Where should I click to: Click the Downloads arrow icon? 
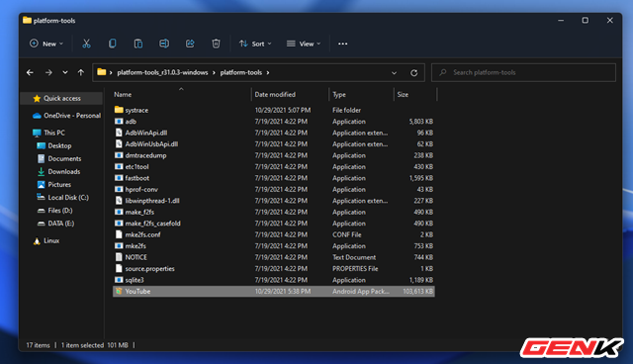(41, 171)
